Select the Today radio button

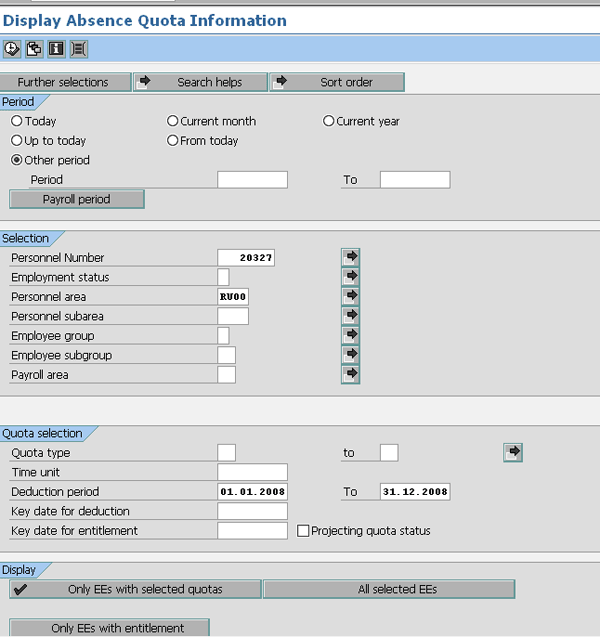coord(17,121)
